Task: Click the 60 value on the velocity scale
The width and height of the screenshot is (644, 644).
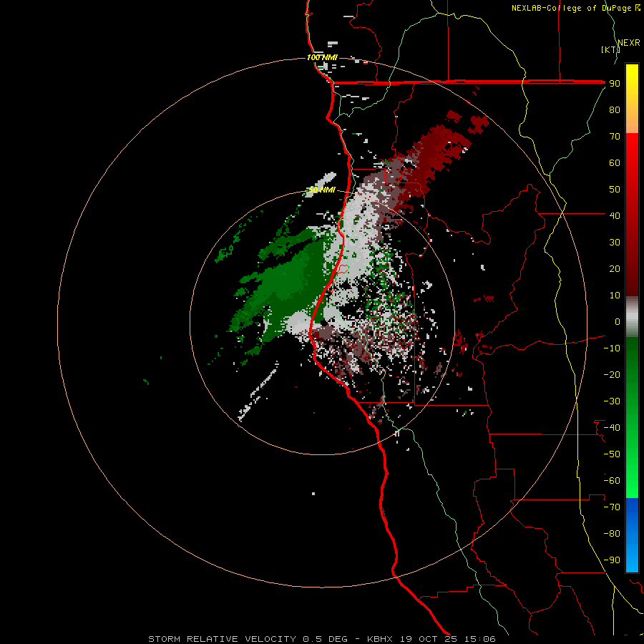Action: click(615, 163)
